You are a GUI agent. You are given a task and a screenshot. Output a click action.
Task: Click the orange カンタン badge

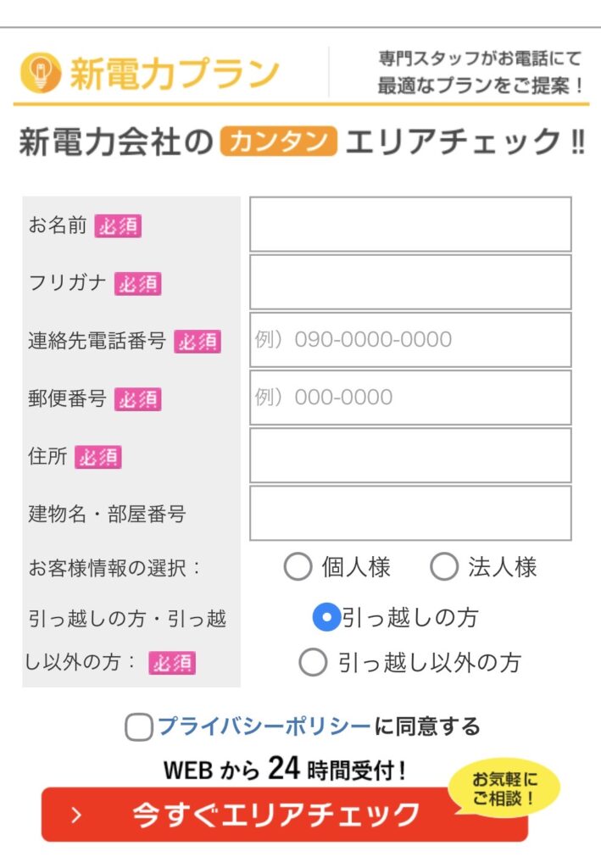(279, 142)
